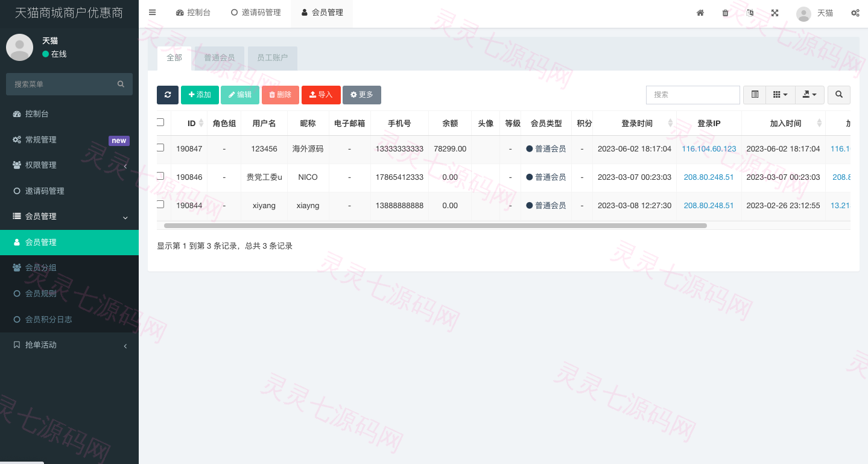
Task: Tick the select-all checkbox in table header
Action: click(160, 122)
